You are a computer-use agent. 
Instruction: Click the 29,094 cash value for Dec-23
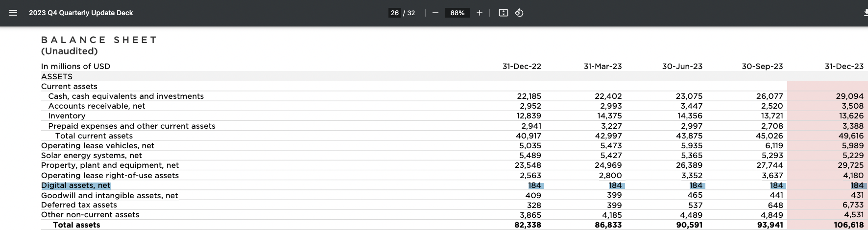tap(849, 96)
